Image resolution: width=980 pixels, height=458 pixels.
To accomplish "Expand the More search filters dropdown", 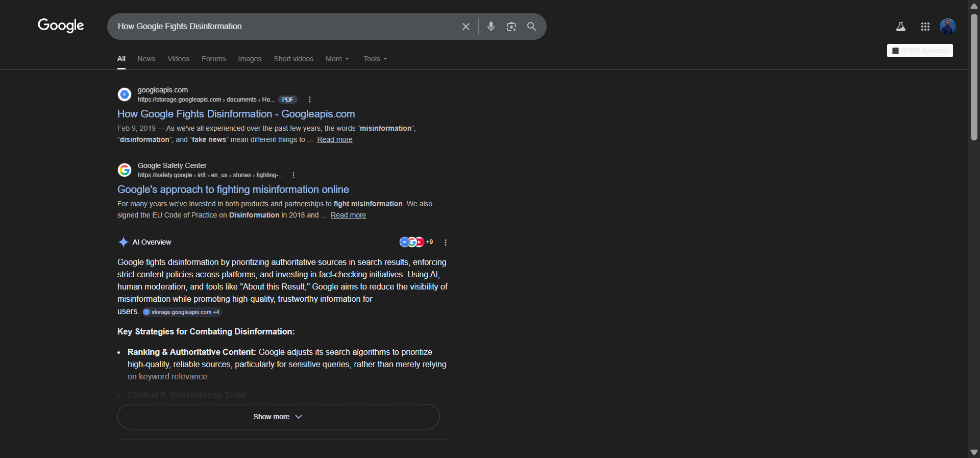I will click(337, 59).
